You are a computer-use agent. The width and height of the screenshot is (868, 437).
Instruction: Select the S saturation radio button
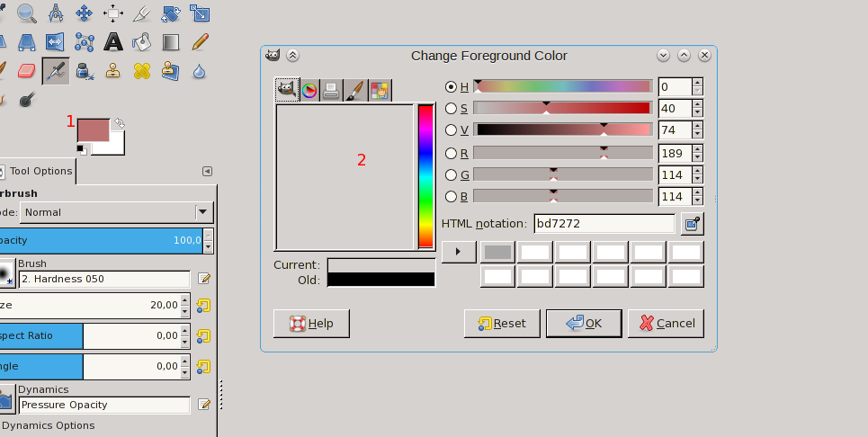coord(451,108)
